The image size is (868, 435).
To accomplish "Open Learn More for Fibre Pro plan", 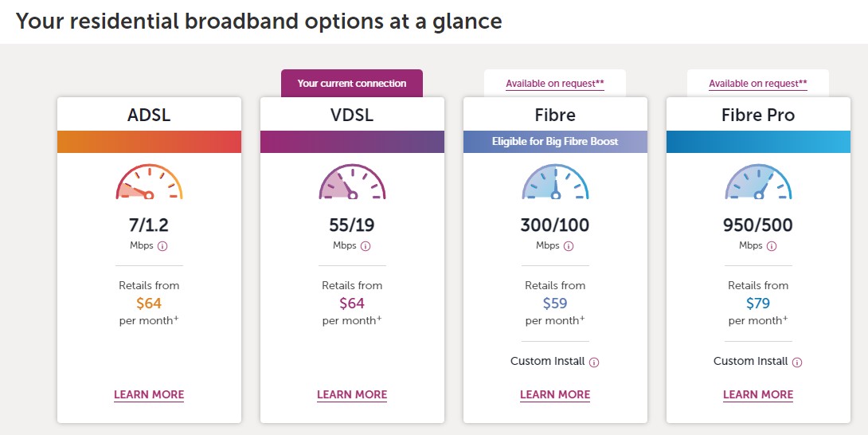I will coord(758,394).
